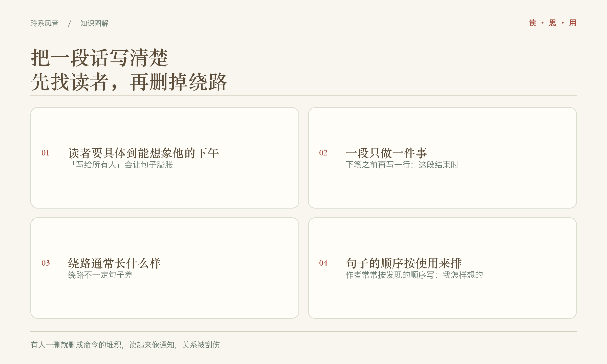Click subtitle 「写给所有人」会让句子膨胀

pyautogui.click(x=120, y=165)
